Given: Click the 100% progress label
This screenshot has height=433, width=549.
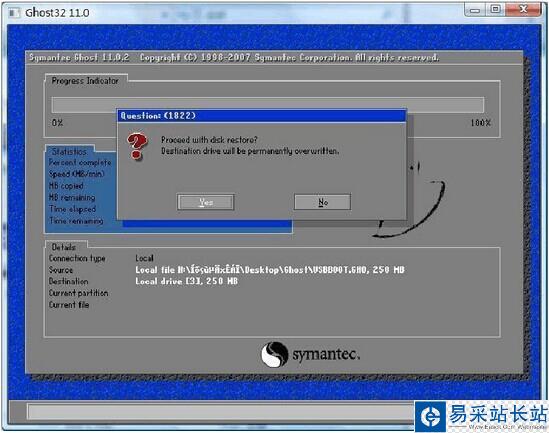Looking at the screenshot, I should coord(481,123).
